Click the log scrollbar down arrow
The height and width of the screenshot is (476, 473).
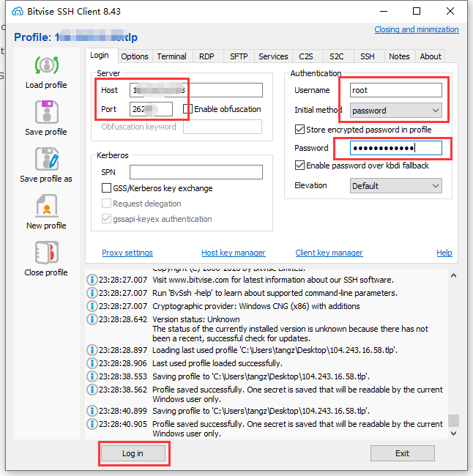tap(453, 434)
